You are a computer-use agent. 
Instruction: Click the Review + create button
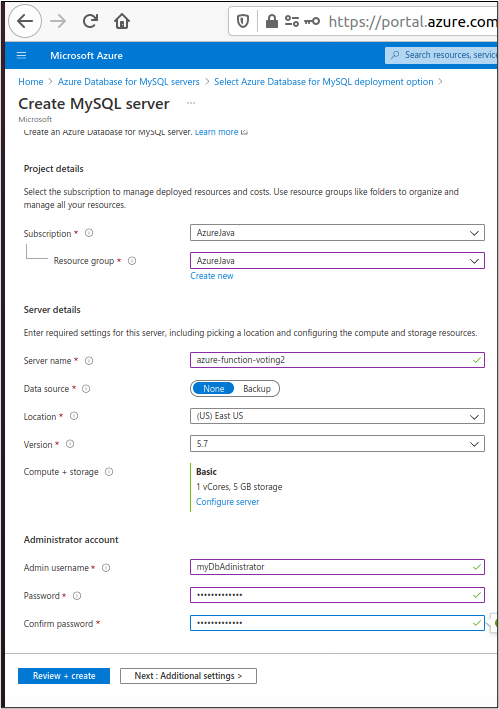tap(64, 676)
